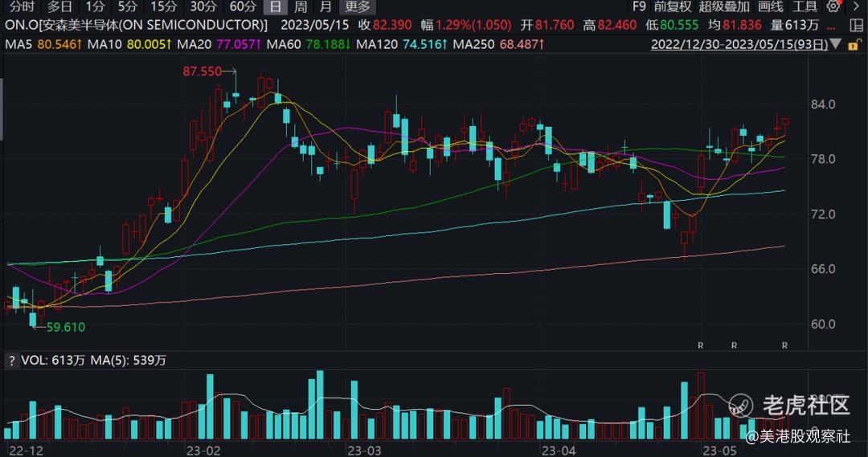
Task: Select the 5分 interval tab
Action: (127, 6)
